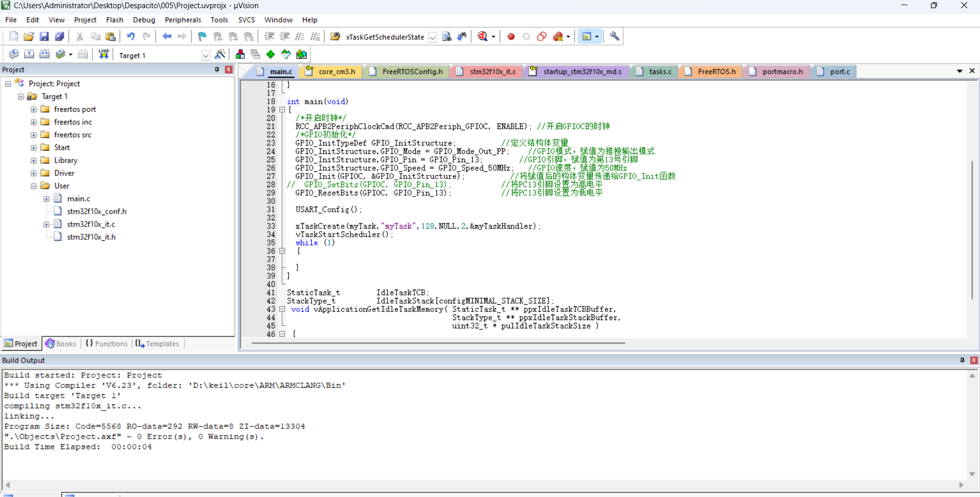980x497 pixels.
Task: Expand the freertos src folder
Action: [33, 134]
